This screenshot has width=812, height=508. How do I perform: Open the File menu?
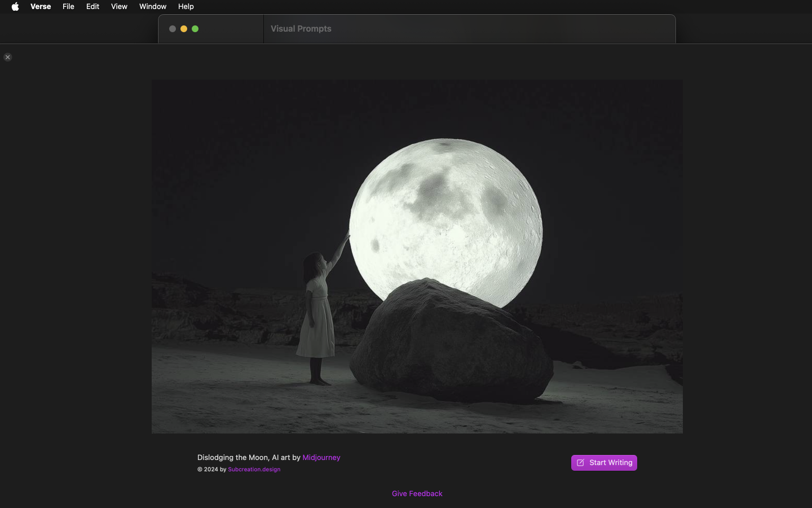point(68,7)
